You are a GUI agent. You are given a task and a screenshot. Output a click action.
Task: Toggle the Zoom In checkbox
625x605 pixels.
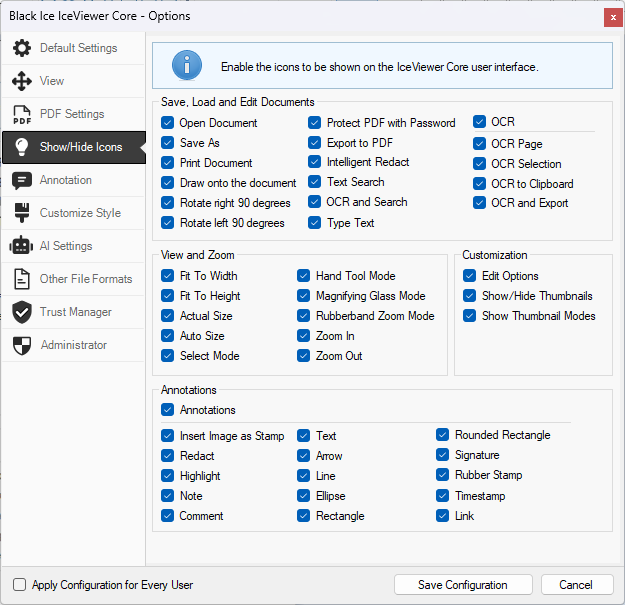304,336
